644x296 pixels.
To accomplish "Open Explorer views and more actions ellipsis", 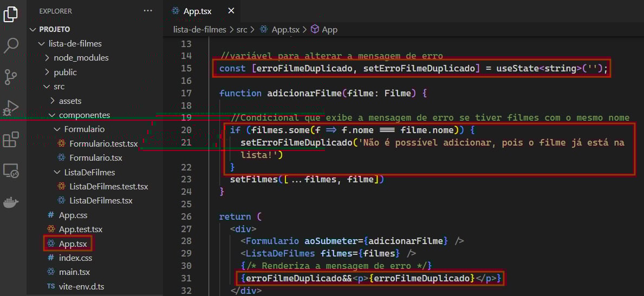I will [148, 11].
